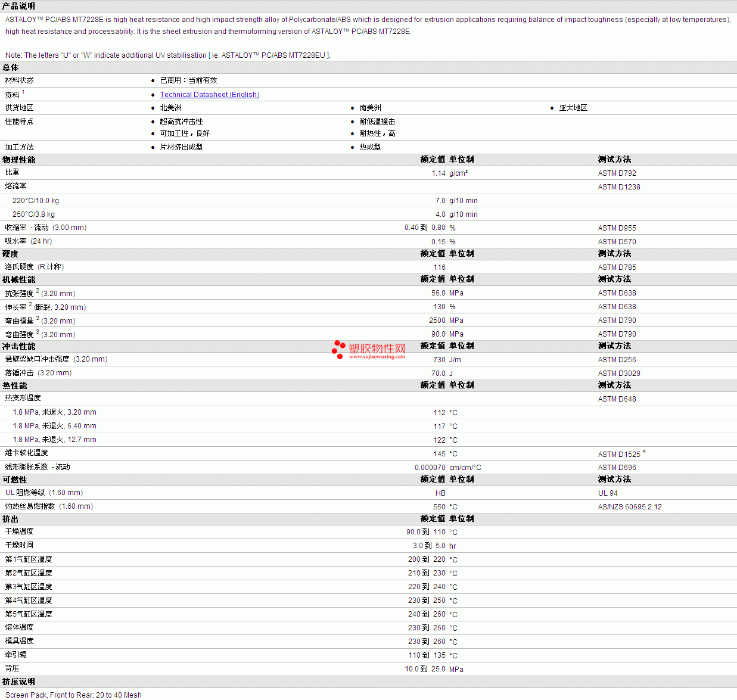Screen dimensions: 737x700
Task: Select the 耐热性，高 feature text
Action: (x=377, y=133)
